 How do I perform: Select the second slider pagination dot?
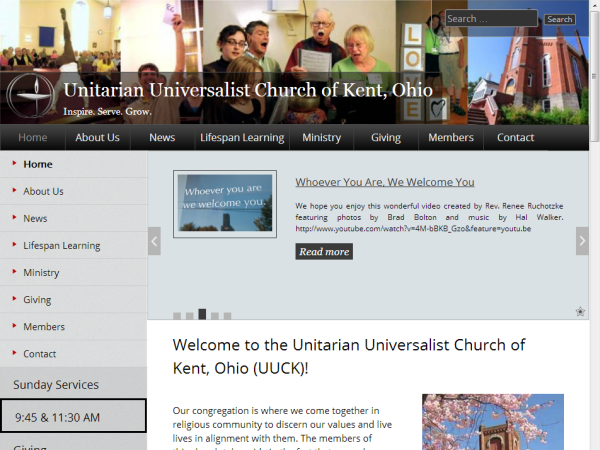(x=189, y=316)
